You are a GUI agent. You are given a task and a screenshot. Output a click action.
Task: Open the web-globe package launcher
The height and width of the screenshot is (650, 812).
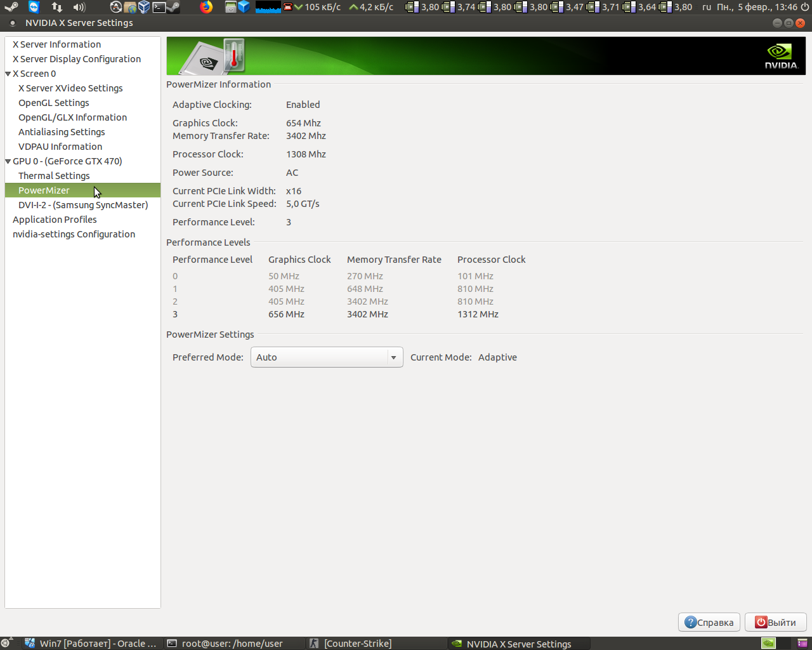[130, 7]
